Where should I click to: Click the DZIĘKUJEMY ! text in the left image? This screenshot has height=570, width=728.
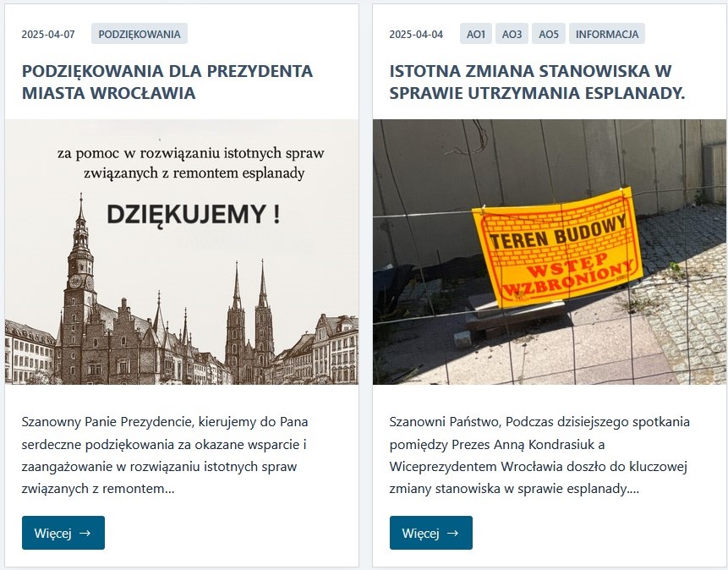[194, 215]
